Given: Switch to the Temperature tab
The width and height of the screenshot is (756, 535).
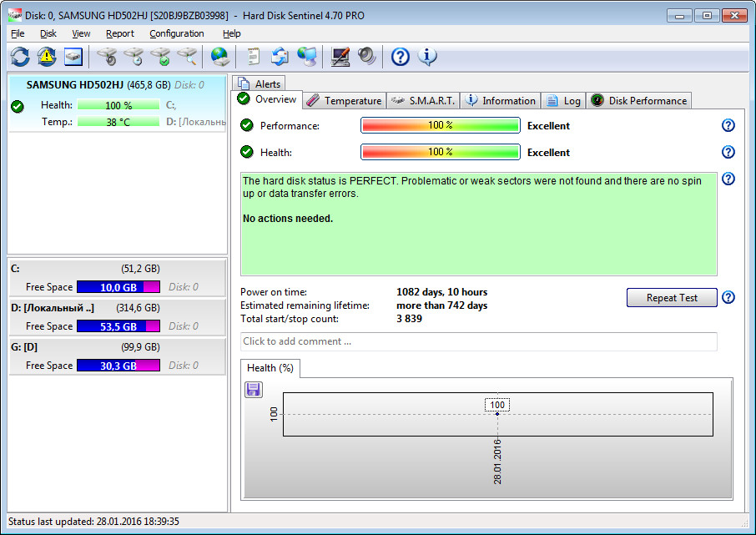Looking at the screenshot, I should click(344, 101).
